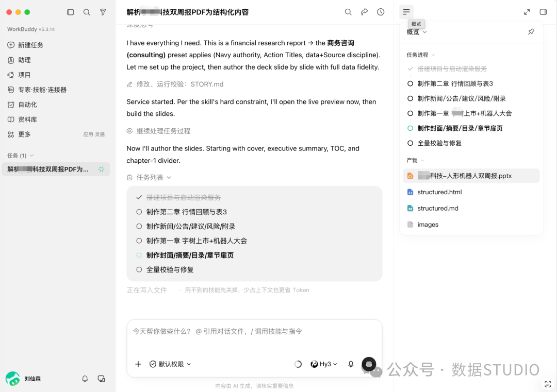557x392 pixels.
Task: Go to 项目 in the sidebar
Action: tap(19, 75)
